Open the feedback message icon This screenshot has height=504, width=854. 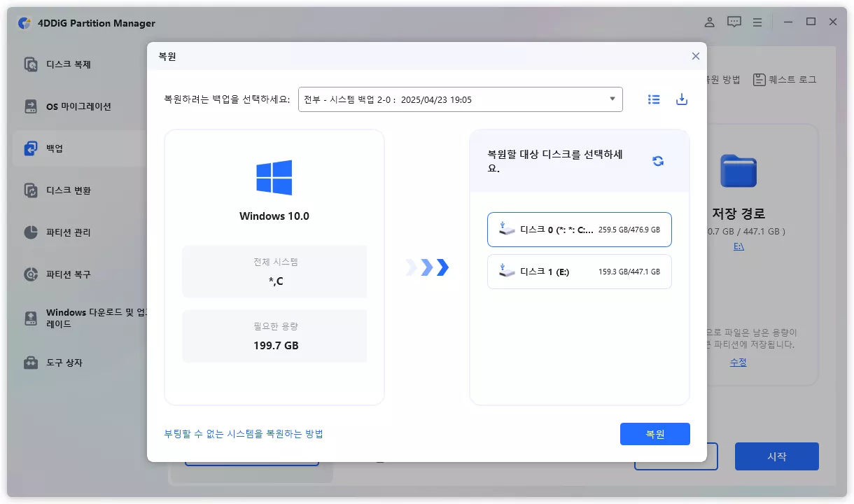coord(734,22)
